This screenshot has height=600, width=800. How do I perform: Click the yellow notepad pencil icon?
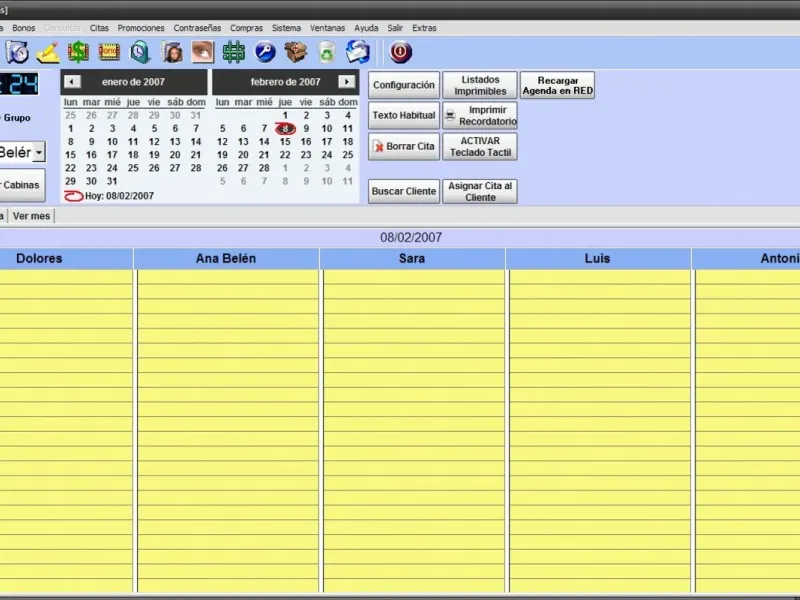48,52
